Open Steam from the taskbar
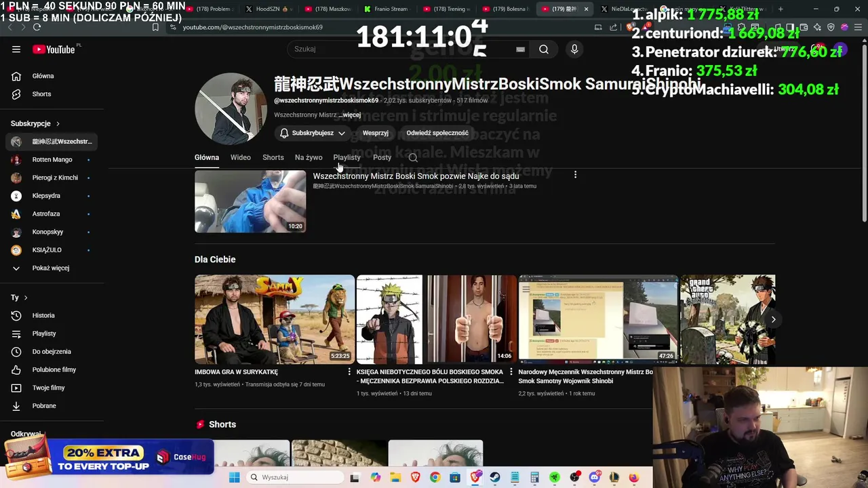This screenshot has height=488, width=868. (x=495, y=477)
